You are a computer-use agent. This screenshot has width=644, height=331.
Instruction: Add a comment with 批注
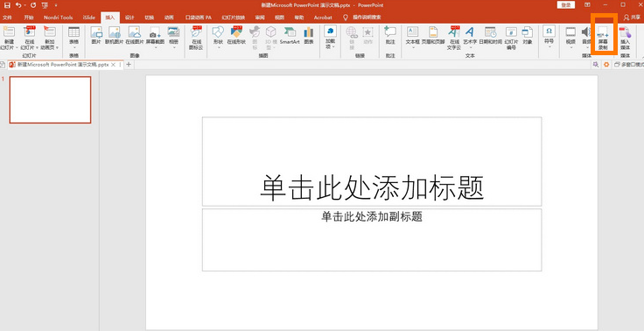[x=390, y=36]
